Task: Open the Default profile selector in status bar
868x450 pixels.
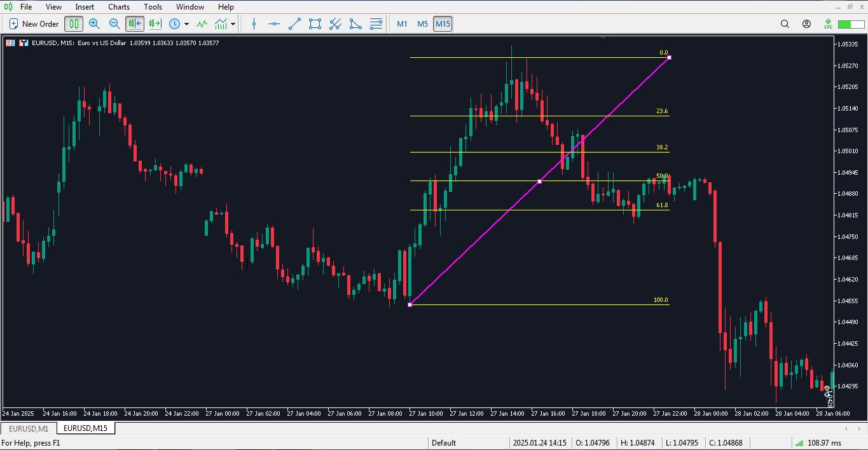Action: coord(444,443)
